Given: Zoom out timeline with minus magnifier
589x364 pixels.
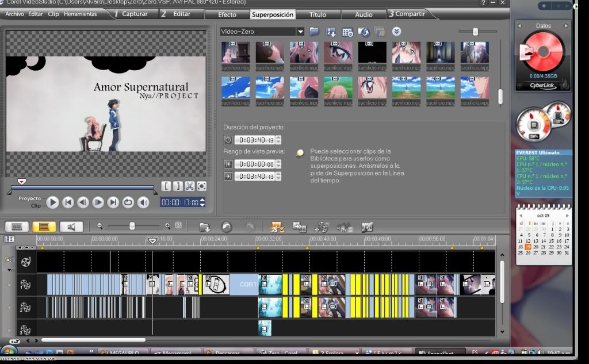Looking at the screenshot, I should [x=100, y=226].
